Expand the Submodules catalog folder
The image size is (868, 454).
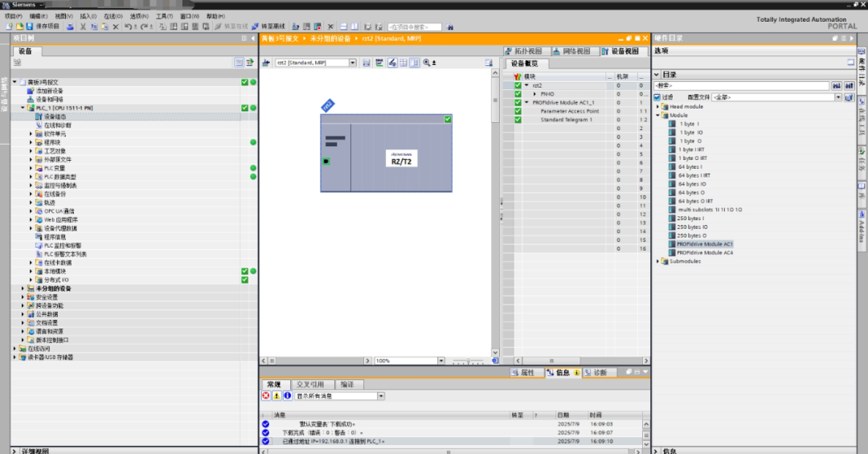click(658, 261)
